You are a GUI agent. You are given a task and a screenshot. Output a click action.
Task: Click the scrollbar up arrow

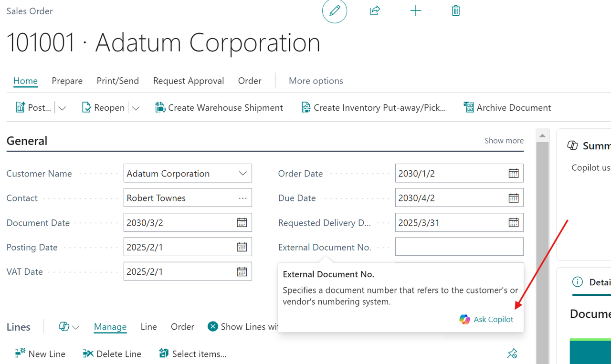pyautogui.click(x=542, y=135)
